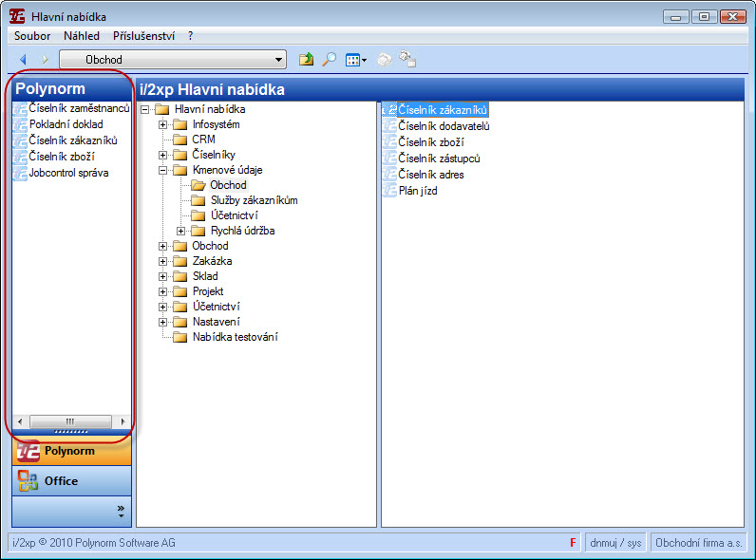
Task: Collapse the Kmenové údaje tree node
Action: (163, 171)
